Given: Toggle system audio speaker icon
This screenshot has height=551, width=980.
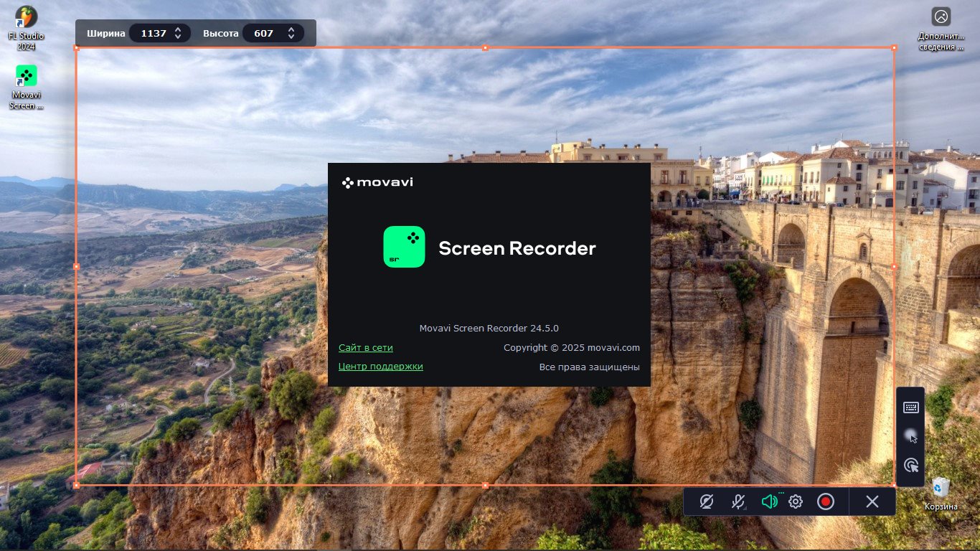Looking at the screenshot, I should pos(769,501).
